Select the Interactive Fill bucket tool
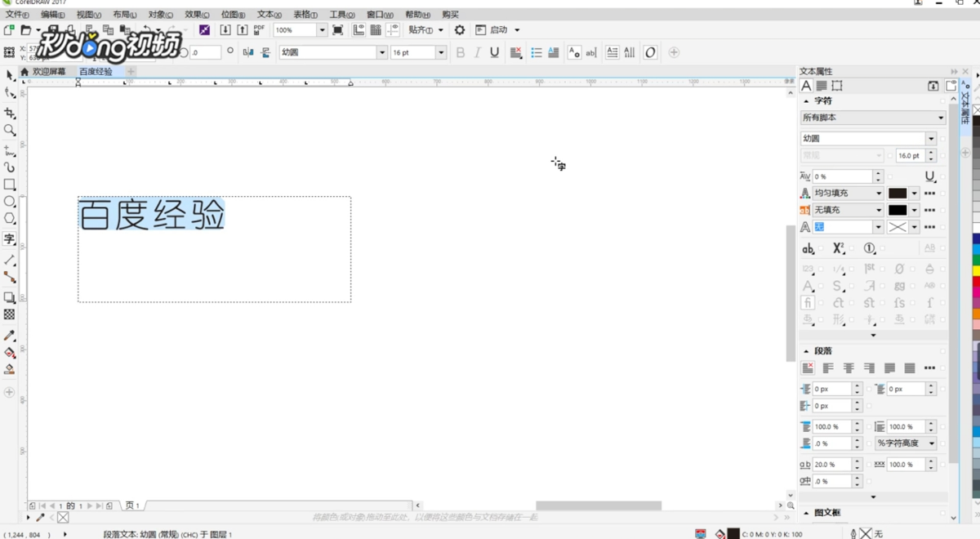The height and width of the screenshot is (539, 980). coord(10,353)
